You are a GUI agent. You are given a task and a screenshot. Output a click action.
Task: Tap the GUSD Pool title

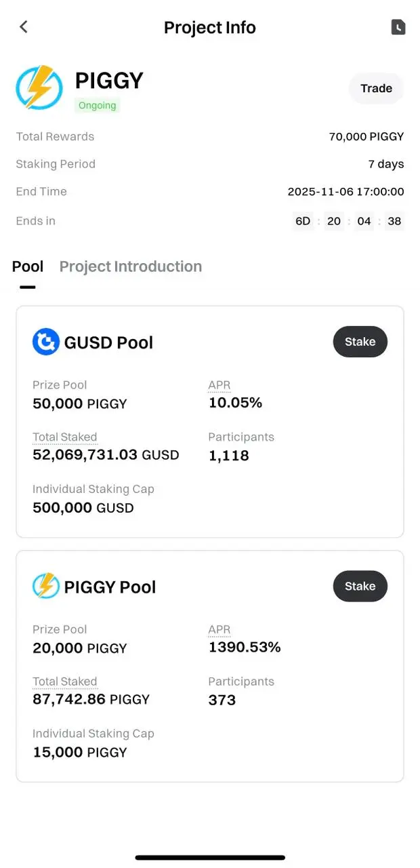[108, 342]
